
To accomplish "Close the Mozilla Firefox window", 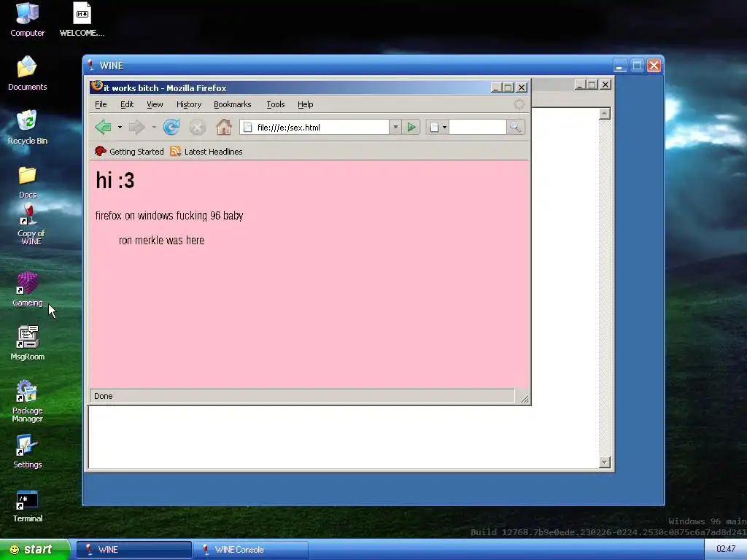I will (x=522, y=87).
